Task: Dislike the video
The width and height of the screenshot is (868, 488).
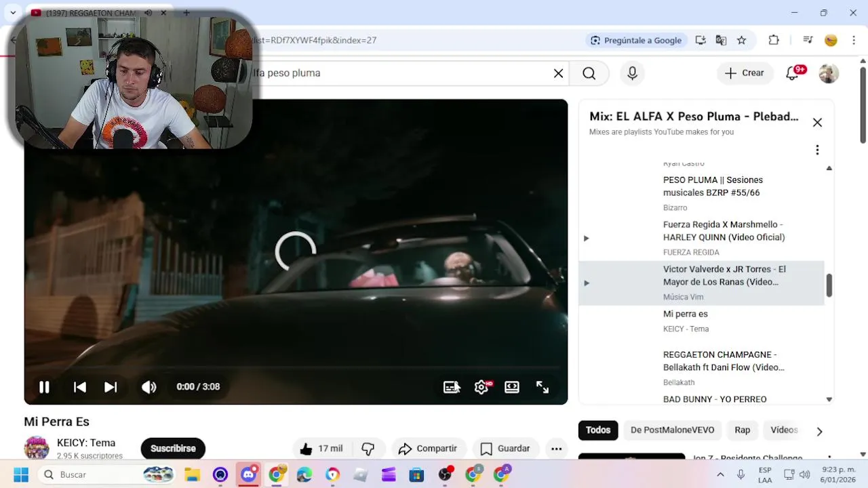Action: point(368,449)
